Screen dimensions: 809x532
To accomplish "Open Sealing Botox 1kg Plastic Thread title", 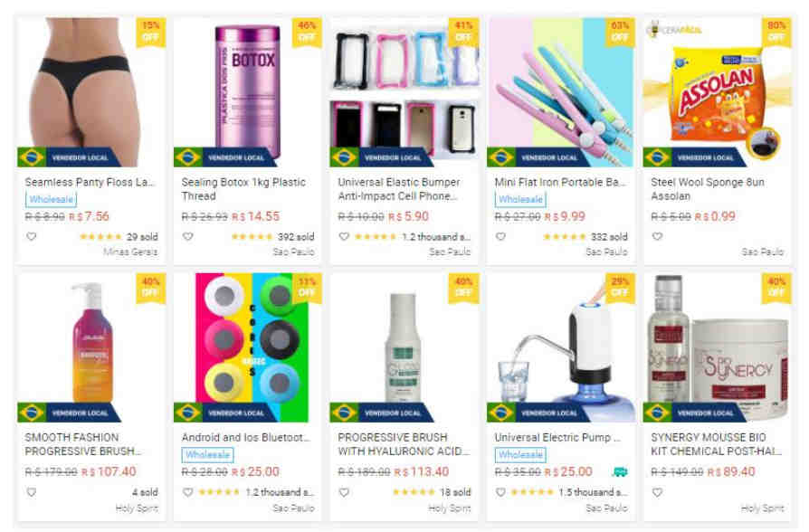I will click(243, 189).
